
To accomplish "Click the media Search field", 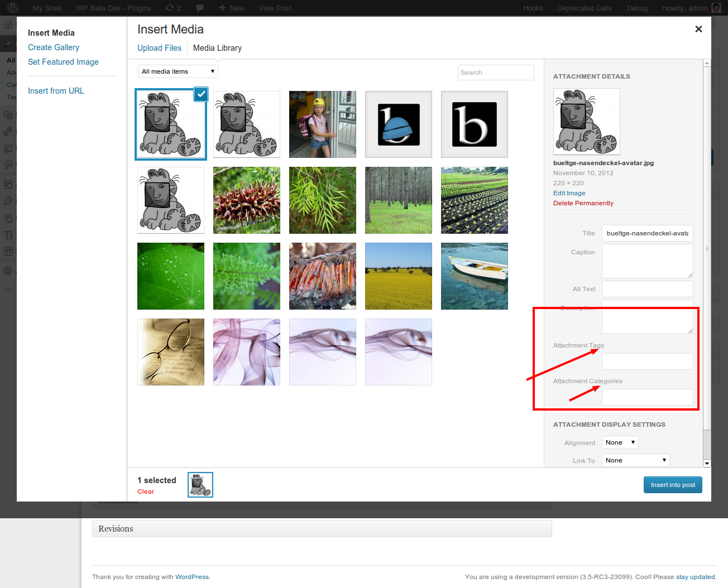I will [x=496, y=73].
